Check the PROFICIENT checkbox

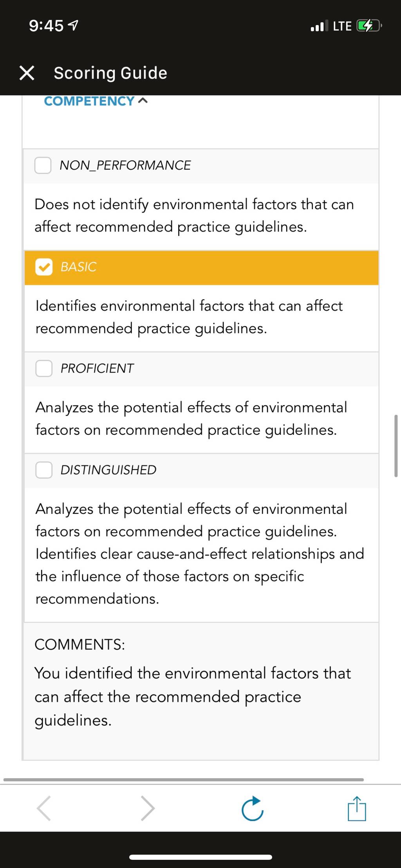pos(44,369)
